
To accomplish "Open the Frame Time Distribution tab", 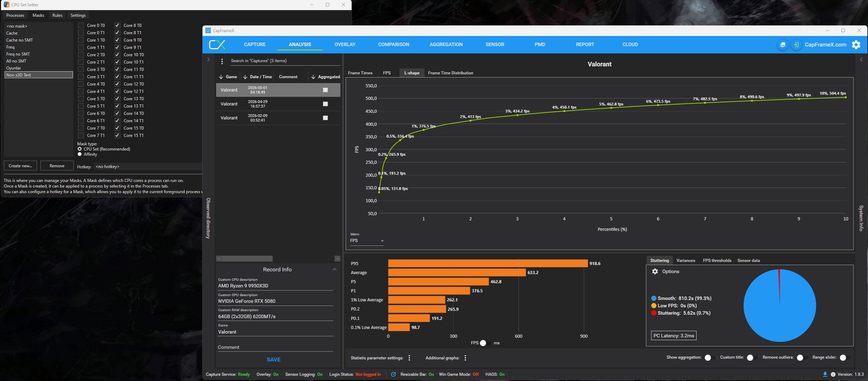I will [x=450, y=73].
